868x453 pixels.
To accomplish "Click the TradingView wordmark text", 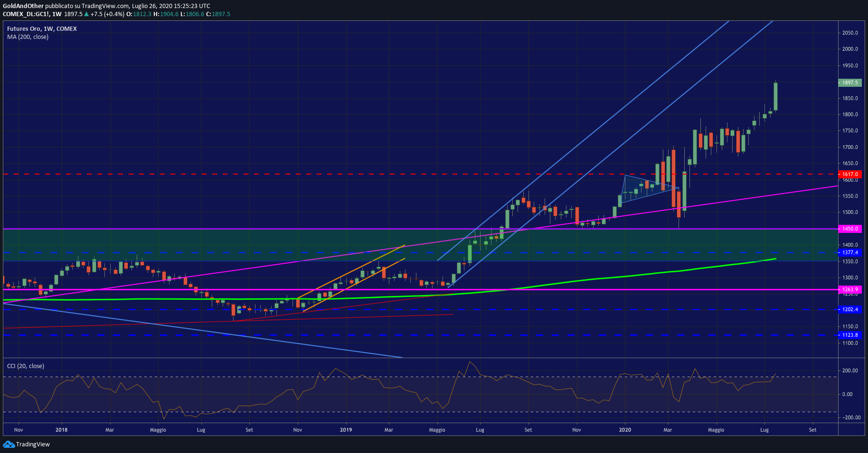I will point(33,444).
